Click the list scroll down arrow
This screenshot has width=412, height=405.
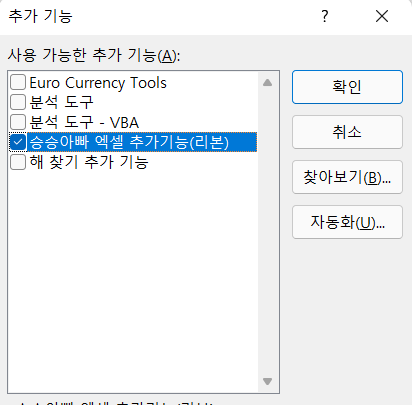267,381
